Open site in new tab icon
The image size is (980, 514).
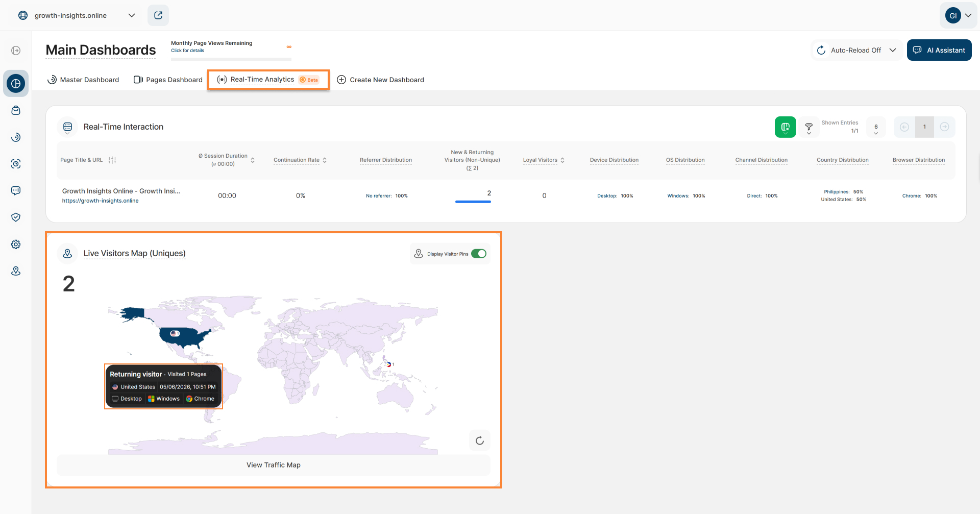pos(158,15)
